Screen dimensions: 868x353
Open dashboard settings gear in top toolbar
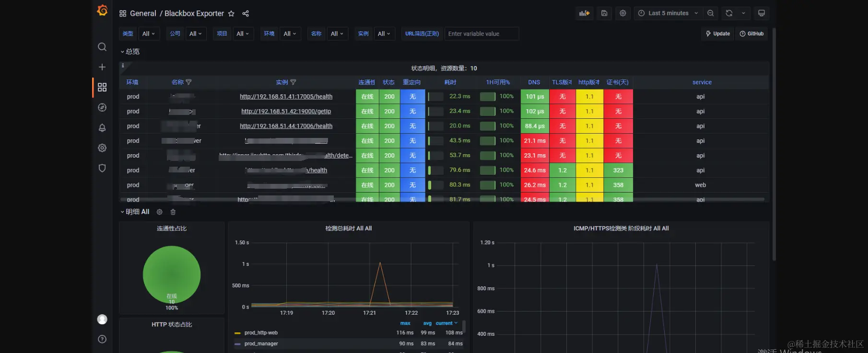623,13
